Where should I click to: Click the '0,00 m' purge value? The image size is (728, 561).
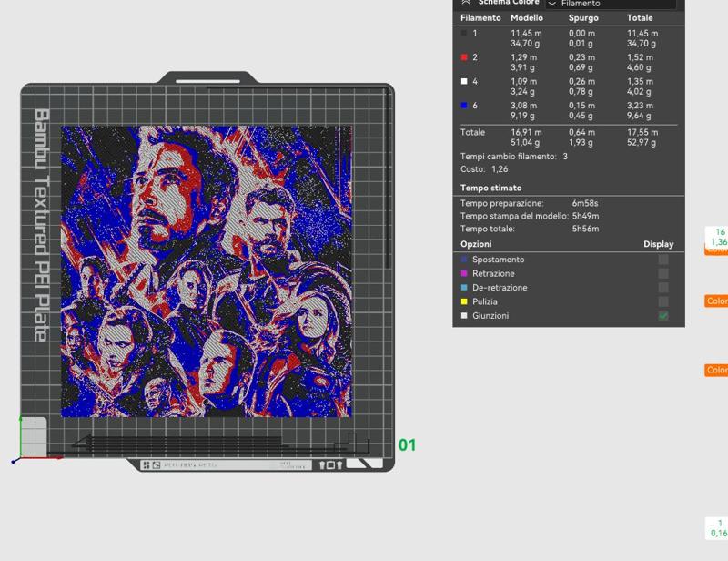pyautogui.click(x=581, y=33)
